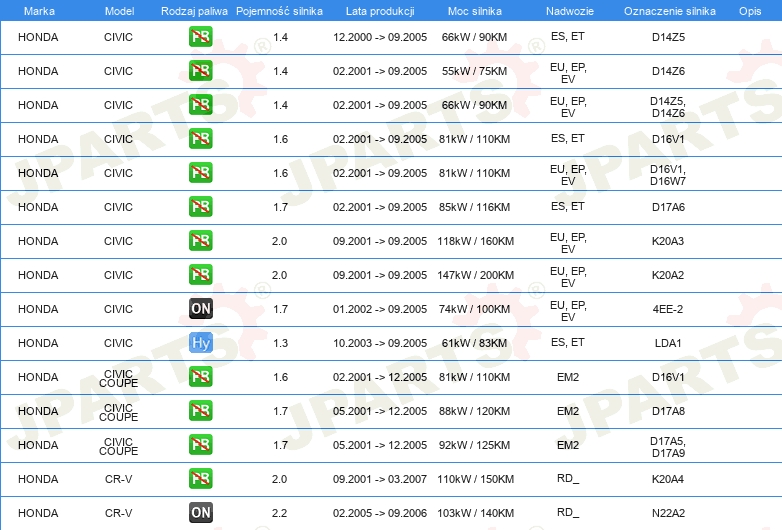Viewport: 782px width, 530px height.
Task: Click body code EM2 in D17A8 row
Action: coord(568,411)
